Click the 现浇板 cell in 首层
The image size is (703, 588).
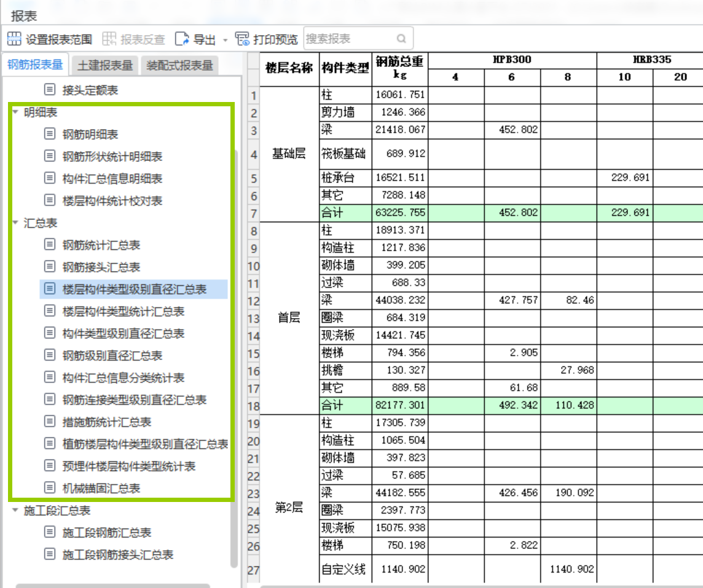[345, 335]
